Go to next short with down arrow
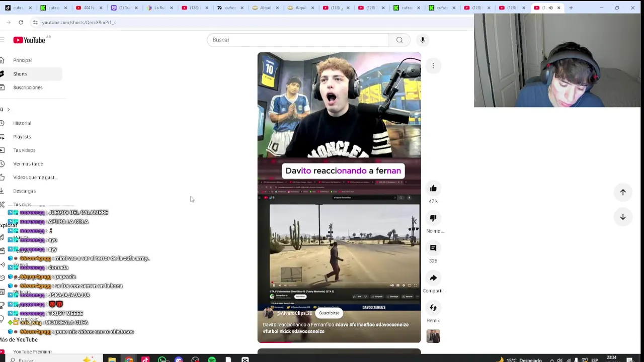This screenshot has width=644, height=362. point(623,217)
